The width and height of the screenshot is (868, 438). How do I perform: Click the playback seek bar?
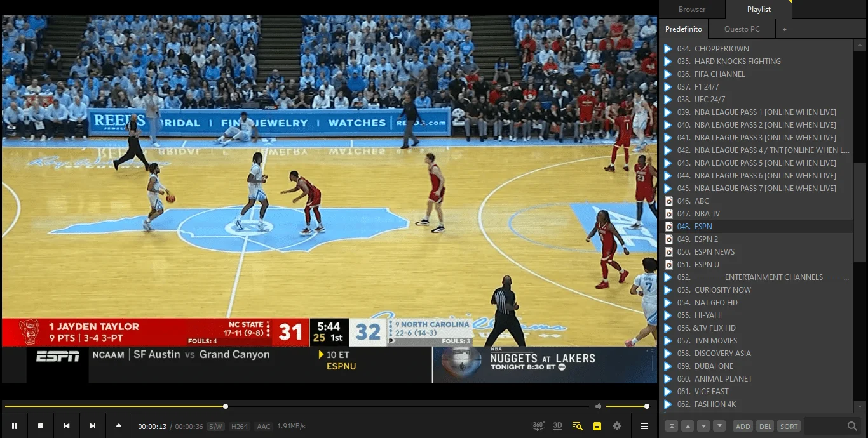[x=297, y=406]
